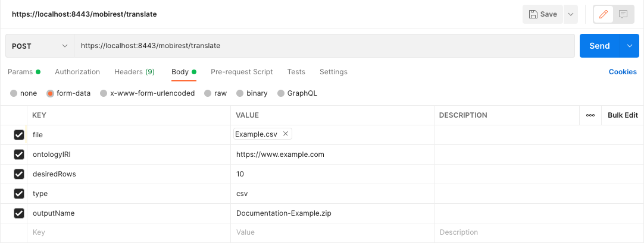The width and height of the screenshot is (644, 243).
Task: Select the raw body type
Action: (215, 93)
